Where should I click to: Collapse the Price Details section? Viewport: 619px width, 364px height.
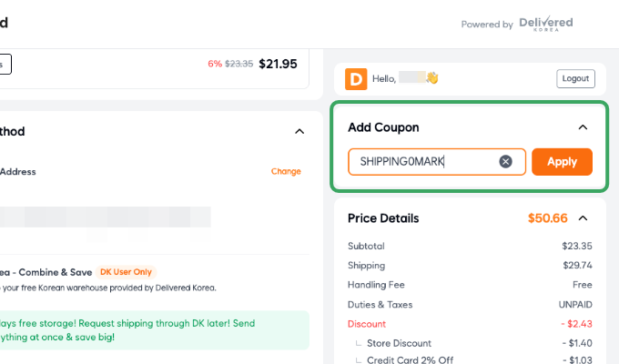coord(583,218)
